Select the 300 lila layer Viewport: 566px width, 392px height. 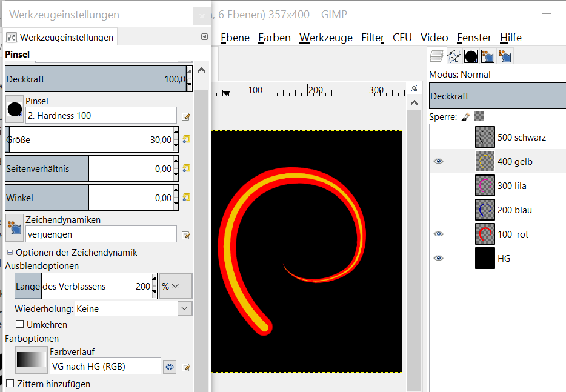pyautogui.click(x=512, y=186)
